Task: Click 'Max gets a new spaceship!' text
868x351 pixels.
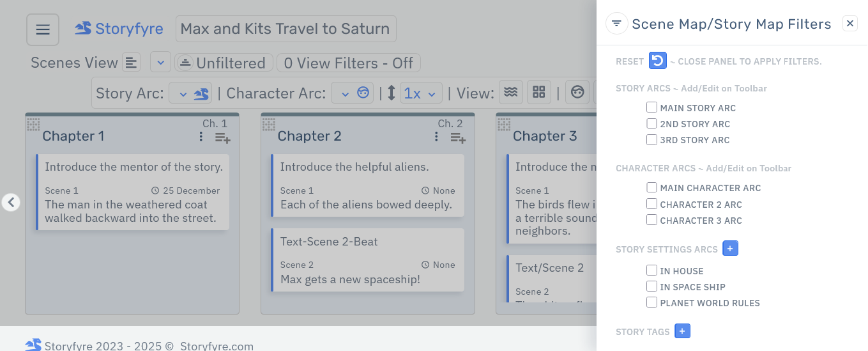Action: pos(350,279)
